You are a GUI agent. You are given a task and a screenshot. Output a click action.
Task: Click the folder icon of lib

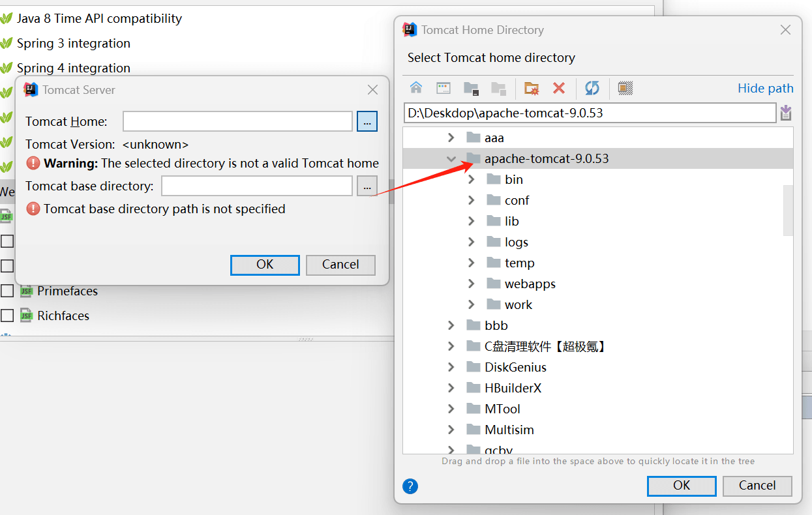[494, 221]
